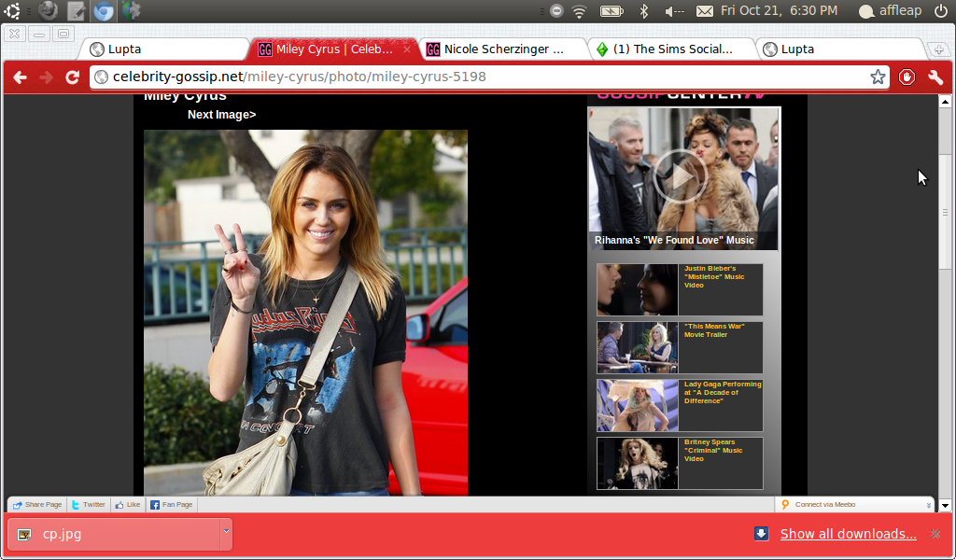Switch to the Nicole Scherzinger tab
Screen dimensions: 956x560
tap(502, 49)
